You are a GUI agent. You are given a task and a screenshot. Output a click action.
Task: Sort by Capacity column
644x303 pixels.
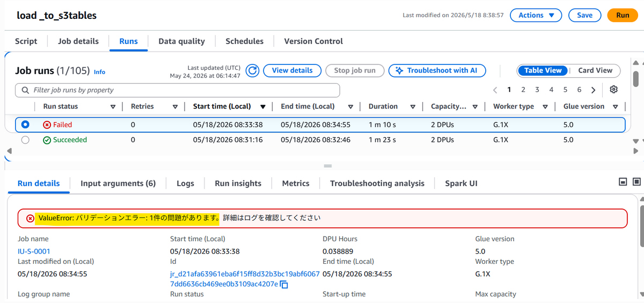point(475,106)
